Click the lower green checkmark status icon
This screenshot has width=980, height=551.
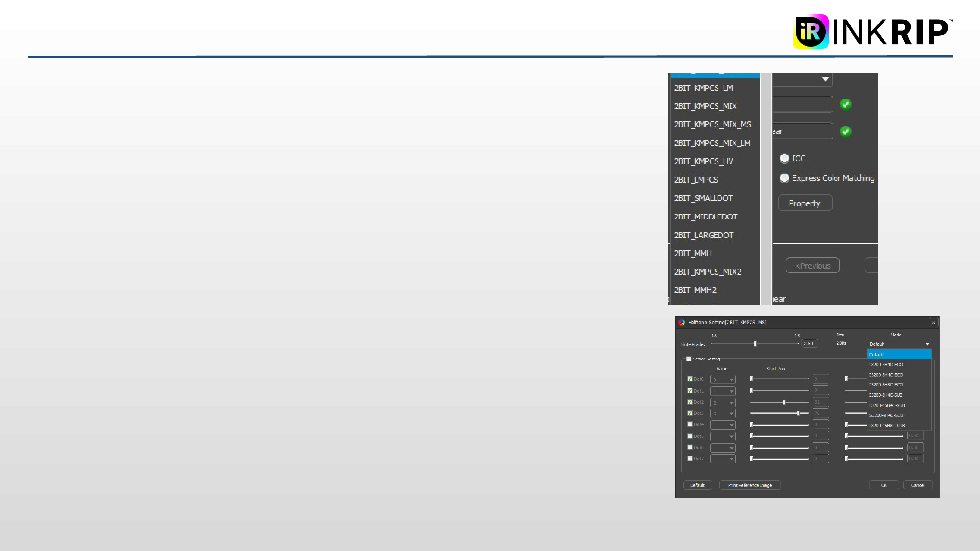[845, 131]
